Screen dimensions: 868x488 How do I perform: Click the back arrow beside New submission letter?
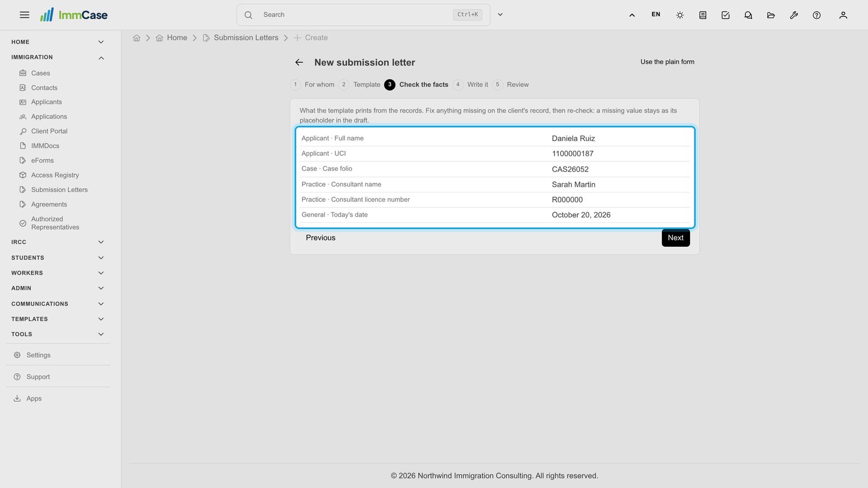299,62
